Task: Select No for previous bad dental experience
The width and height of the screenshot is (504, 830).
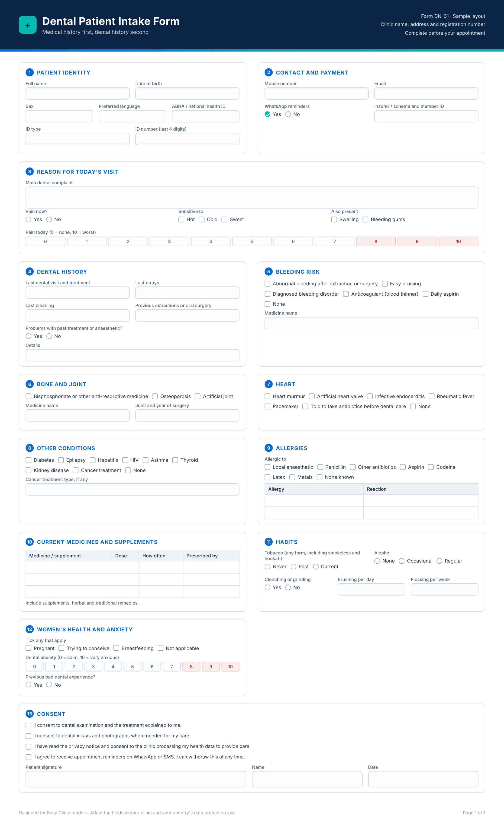Action: [49, 685]
